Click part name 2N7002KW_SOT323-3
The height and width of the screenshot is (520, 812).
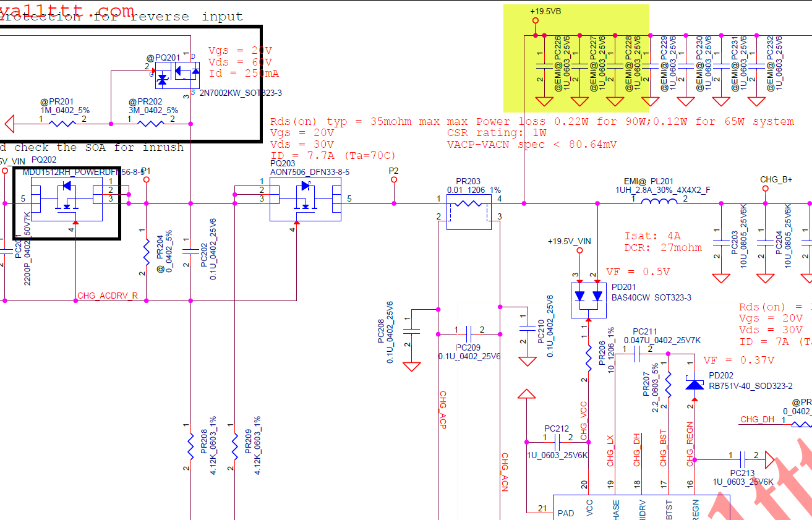[x=241, y=93]
